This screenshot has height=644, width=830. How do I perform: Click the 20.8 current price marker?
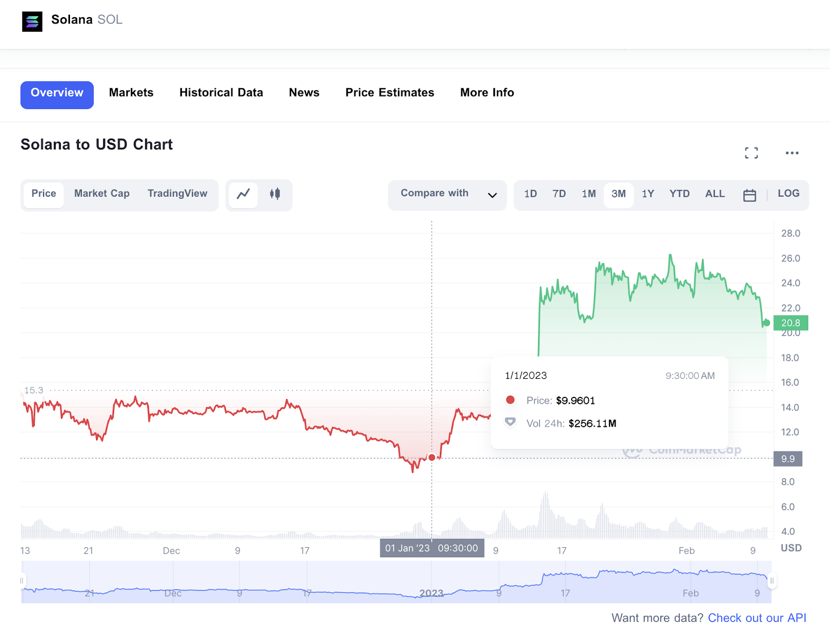tap(791, 323)
